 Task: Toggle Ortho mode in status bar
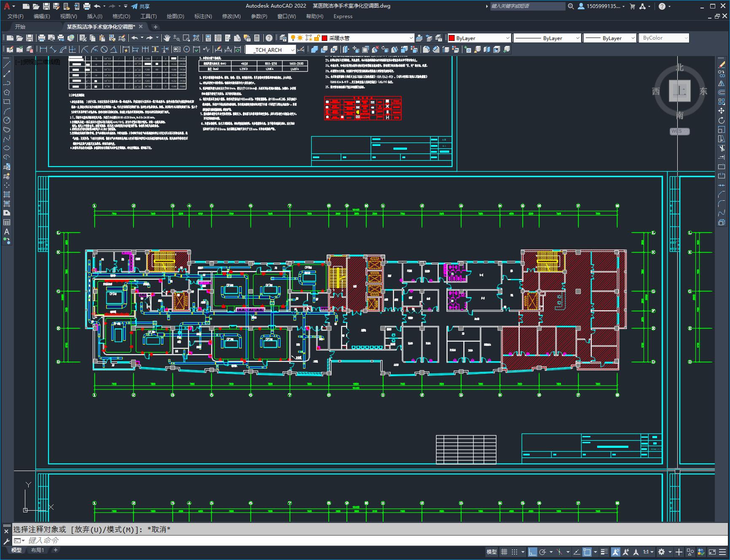click(x=533, y=552)
